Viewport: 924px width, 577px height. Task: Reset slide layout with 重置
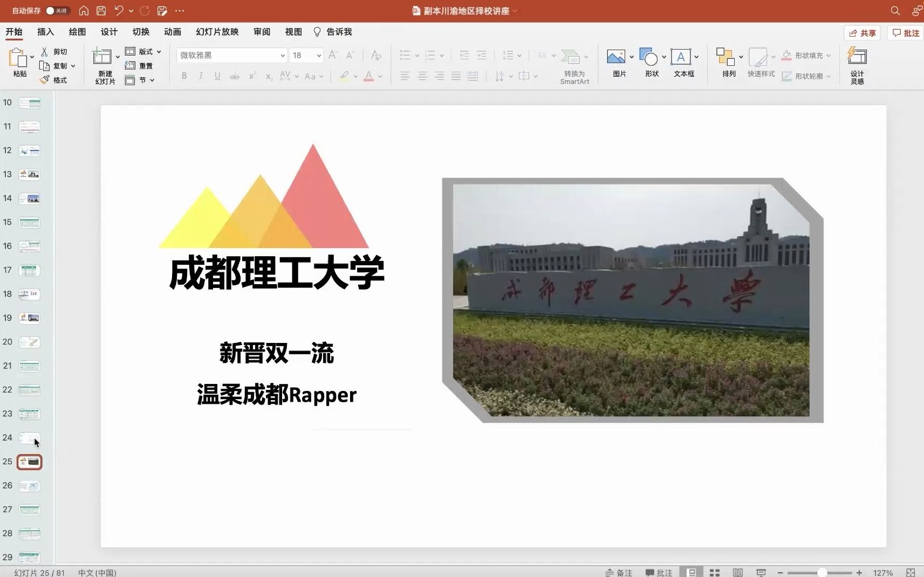(x=139, y=66)
